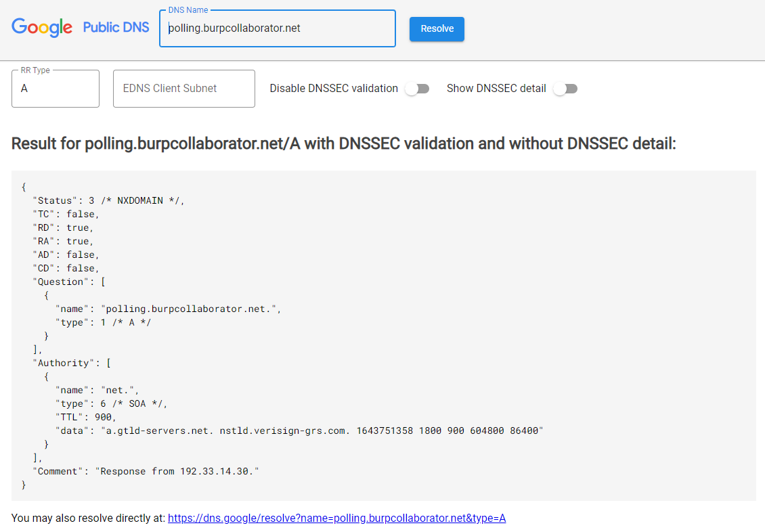Click the "type": 1 /* A */ line
This screenshot has height=532, width=765.
tap(104, 322)
